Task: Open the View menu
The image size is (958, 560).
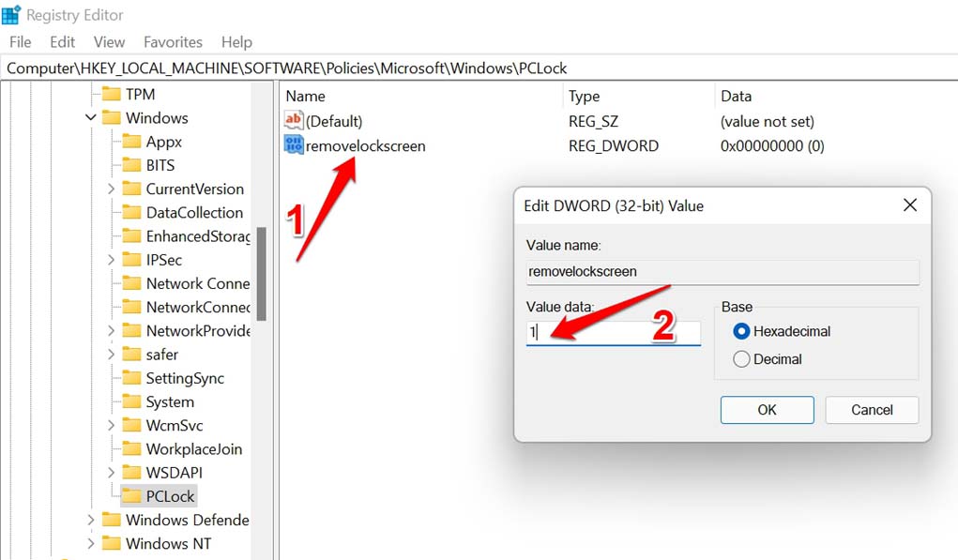Action: tap(109, 42)
